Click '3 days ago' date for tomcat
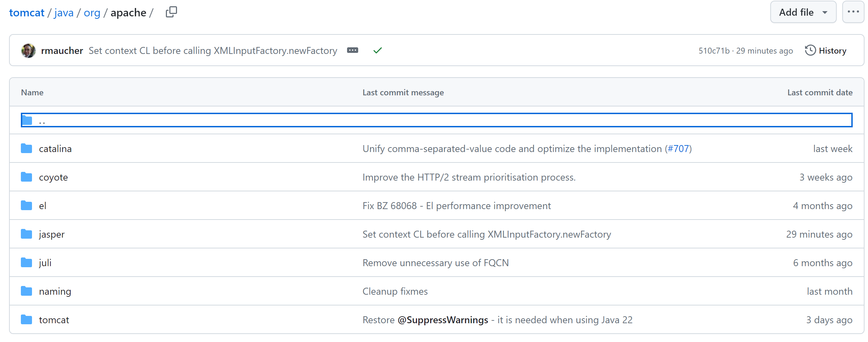The width and height of the screenshot is (868, 342). pos(829,320)
